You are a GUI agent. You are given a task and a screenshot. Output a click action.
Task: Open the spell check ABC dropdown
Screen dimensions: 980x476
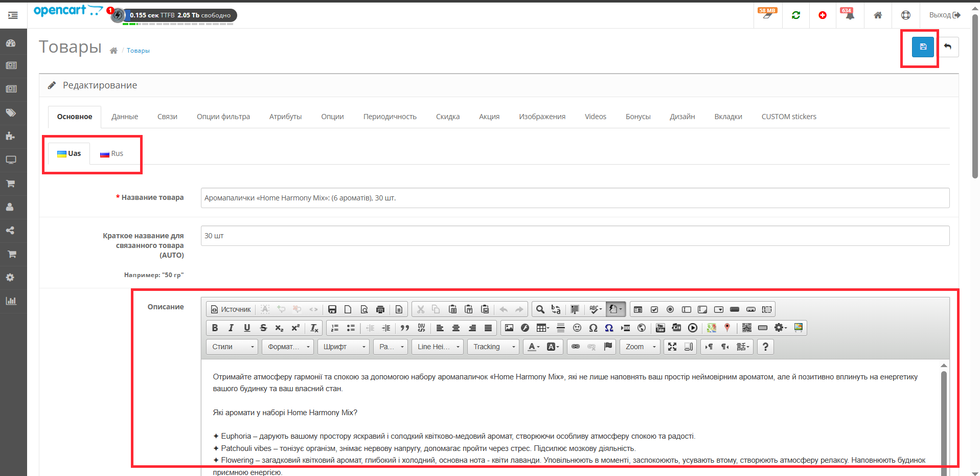click(596, 309)
